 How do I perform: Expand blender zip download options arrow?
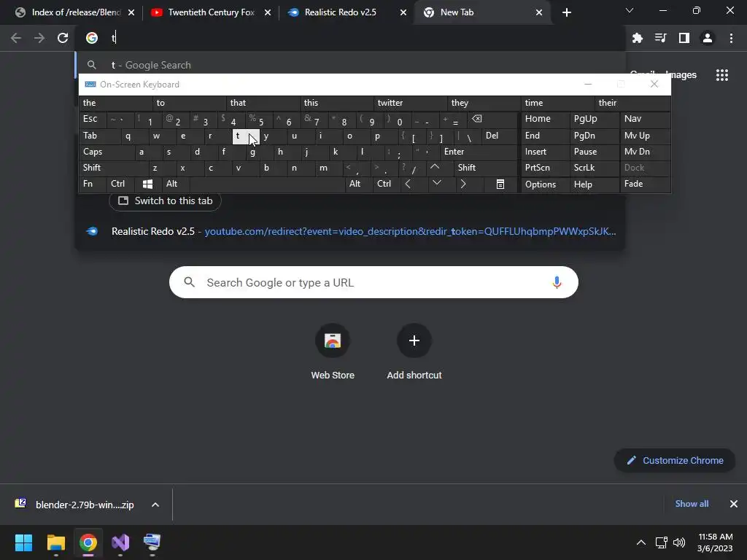[x=155, y=505]
